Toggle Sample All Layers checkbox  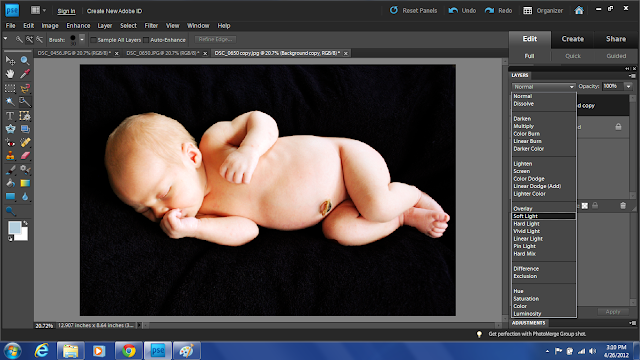[93, 40]
